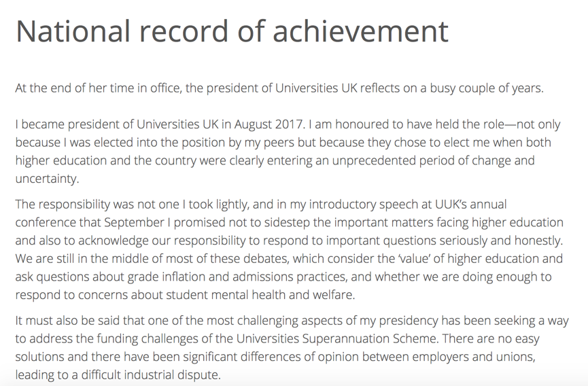Click the "National record of achievement" headline
This screenshot has height=386, width=588.
pos(232,31)
